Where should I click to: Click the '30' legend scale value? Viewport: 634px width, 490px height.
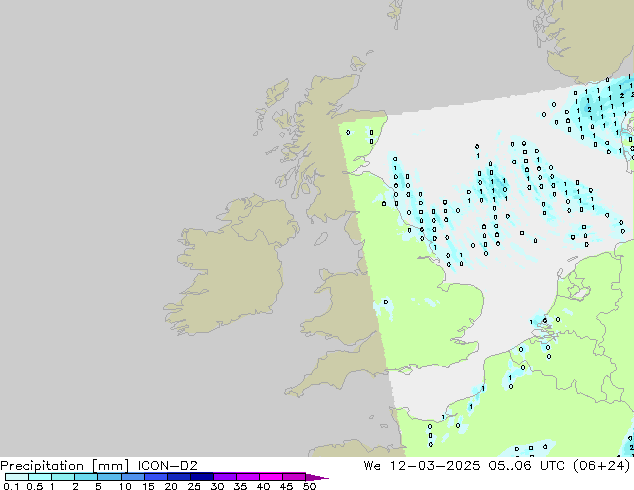click(x=217, y=486)
